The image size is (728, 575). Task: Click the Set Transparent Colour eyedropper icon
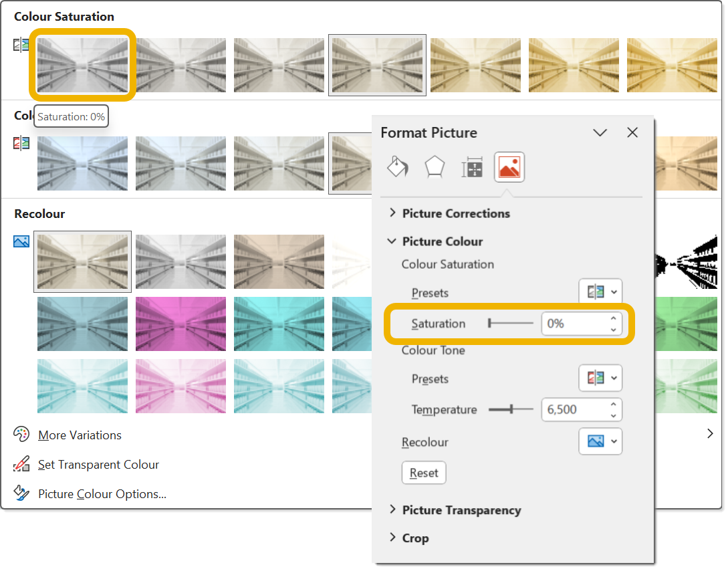click(x=20, y=464)
